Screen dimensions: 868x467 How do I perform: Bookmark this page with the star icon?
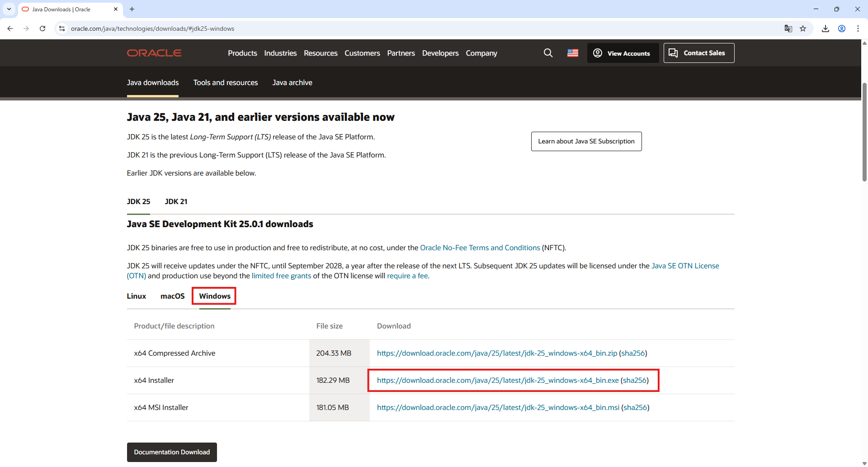[x=803, y=29]
